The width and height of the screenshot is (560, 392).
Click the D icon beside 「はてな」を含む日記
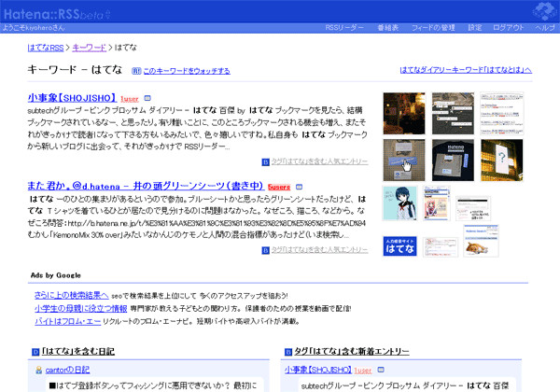tap(35, 352)
